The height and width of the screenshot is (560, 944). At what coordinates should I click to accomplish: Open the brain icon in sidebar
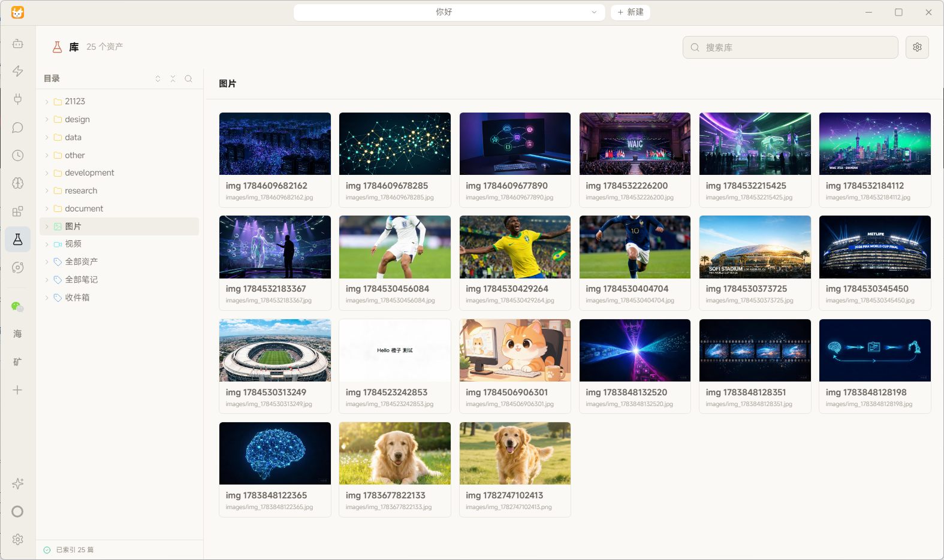coord(18,183)
